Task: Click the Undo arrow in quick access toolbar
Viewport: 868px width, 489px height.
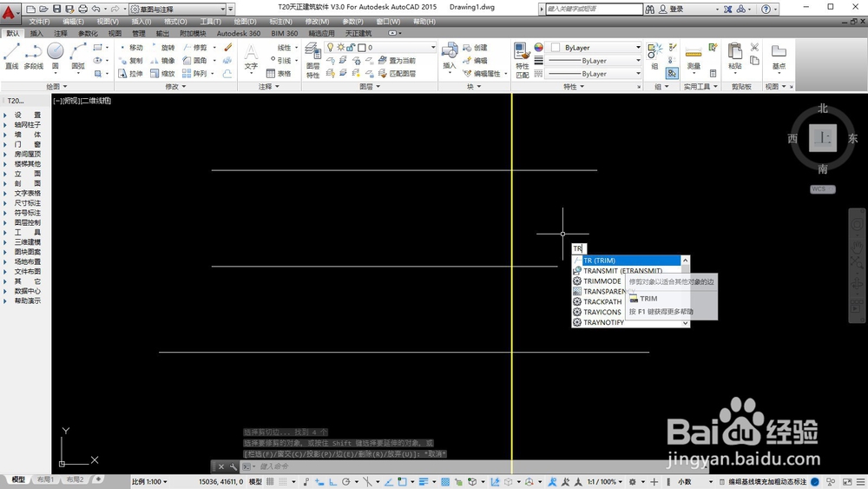Action: pos(96,9)
